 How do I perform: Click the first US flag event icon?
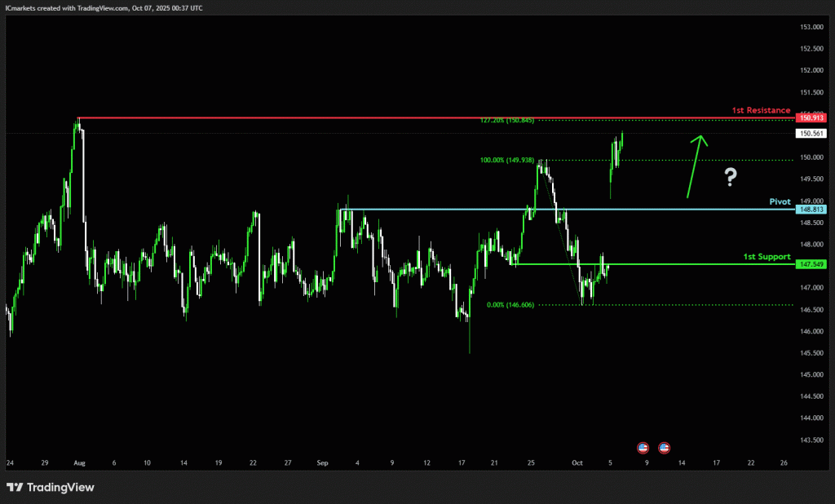click(643, 448)
